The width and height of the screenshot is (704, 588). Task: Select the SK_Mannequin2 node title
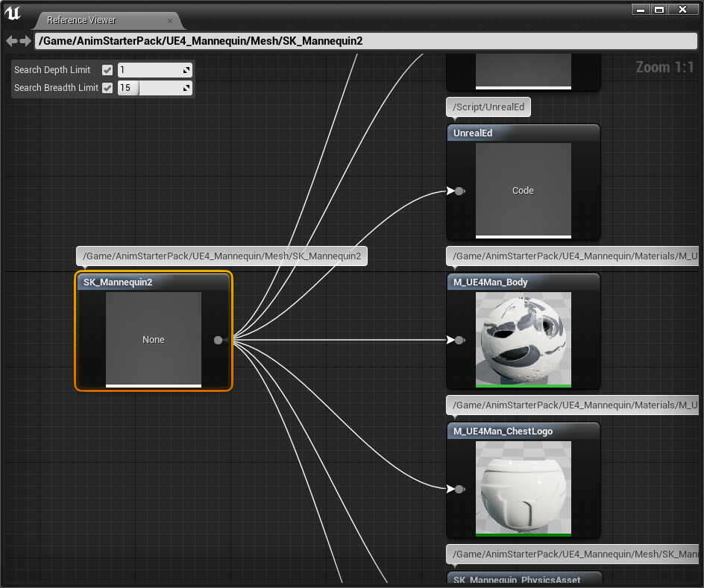tap(118, 282)
